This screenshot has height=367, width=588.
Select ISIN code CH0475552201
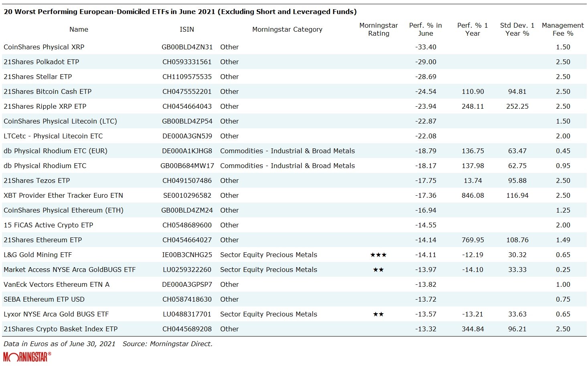[x=187, y=91]
